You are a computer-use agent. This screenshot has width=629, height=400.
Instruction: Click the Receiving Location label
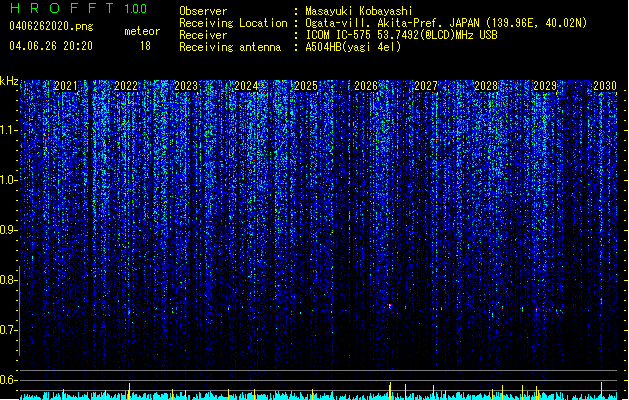[x=233, y=23]
